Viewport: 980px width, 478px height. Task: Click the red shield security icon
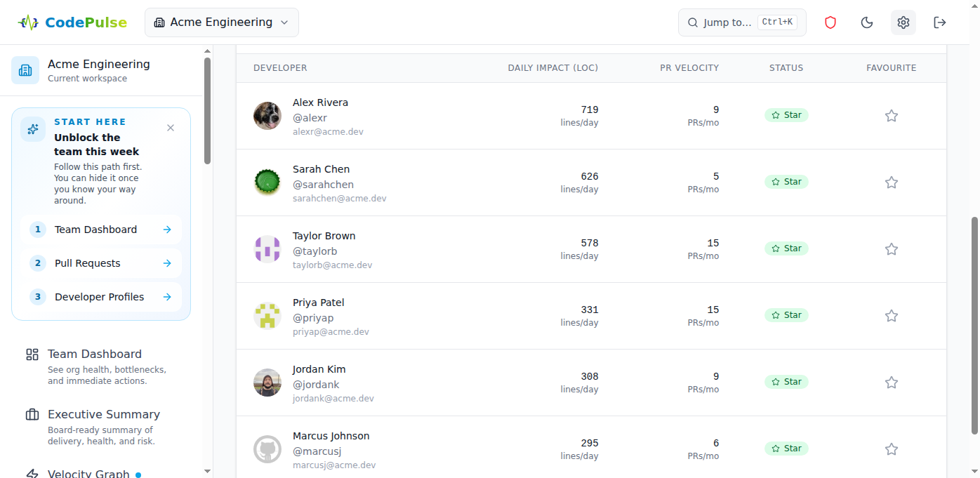830,22
